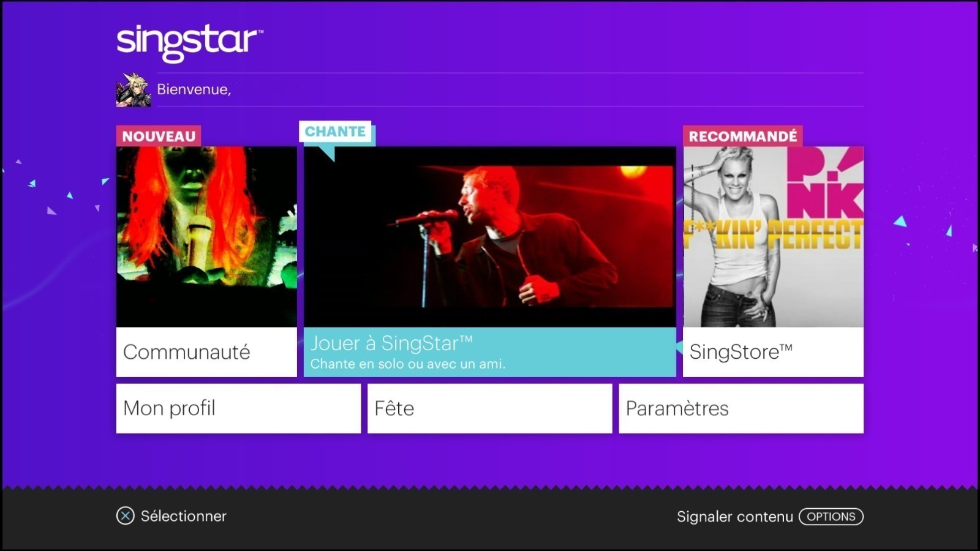Viewport: 980px width, 551px height.
Task: Click the Bienvenue greeting text
Action: click(194, 89)
